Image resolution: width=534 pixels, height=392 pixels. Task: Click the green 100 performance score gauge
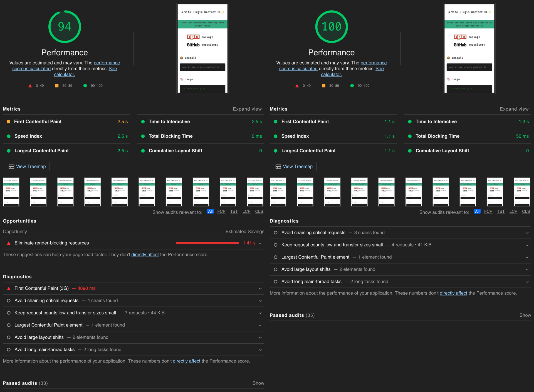pos(331,27)
